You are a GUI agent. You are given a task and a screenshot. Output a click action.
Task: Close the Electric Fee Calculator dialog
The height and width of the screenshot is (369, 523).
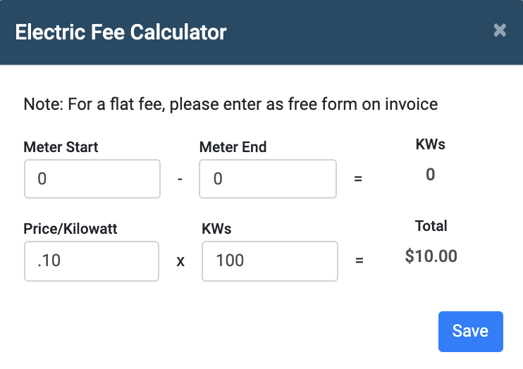[x=500, y=30]
